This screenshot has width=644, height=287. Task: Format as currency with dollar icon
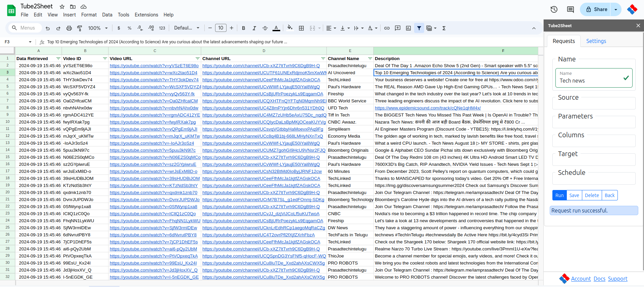coord(119,28)
